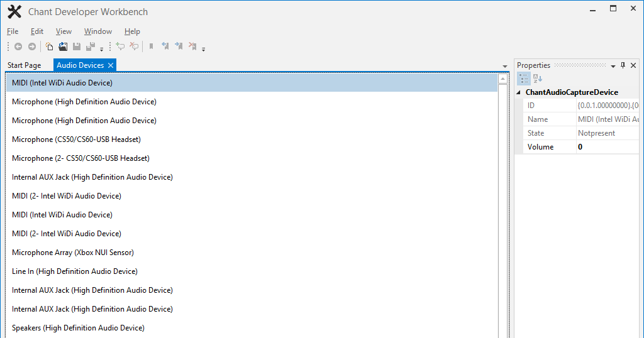Open the Help menu
Viewport: 644px width, 338px height.
[x=132, y=31]
